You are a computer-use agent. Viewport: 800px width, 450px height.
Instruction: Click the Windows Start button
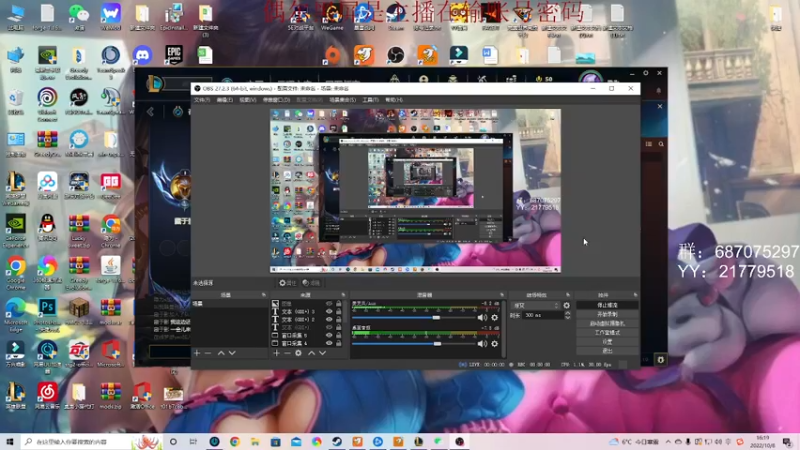(10, 441)
